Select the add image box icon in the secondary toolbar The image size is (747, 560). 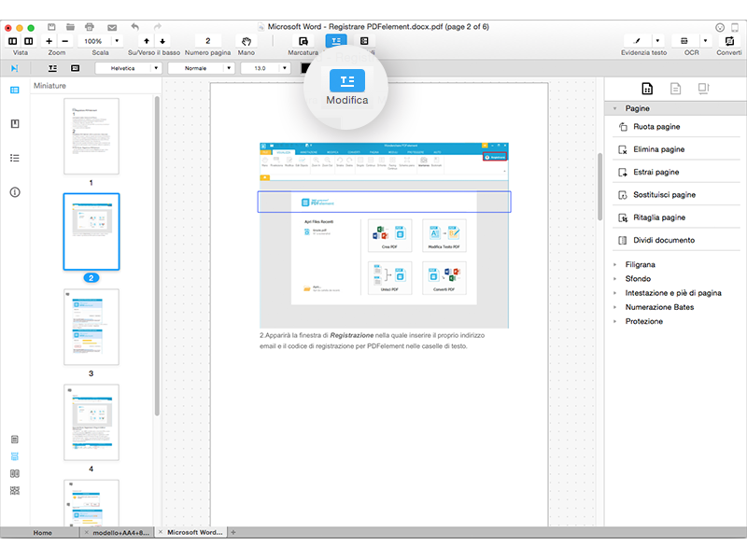[x=76, y=68]
